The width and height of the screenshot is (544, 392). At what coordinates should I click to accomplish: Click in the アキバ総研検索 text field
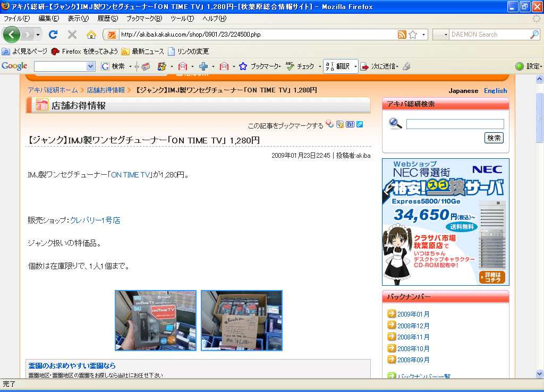point(455,124)
